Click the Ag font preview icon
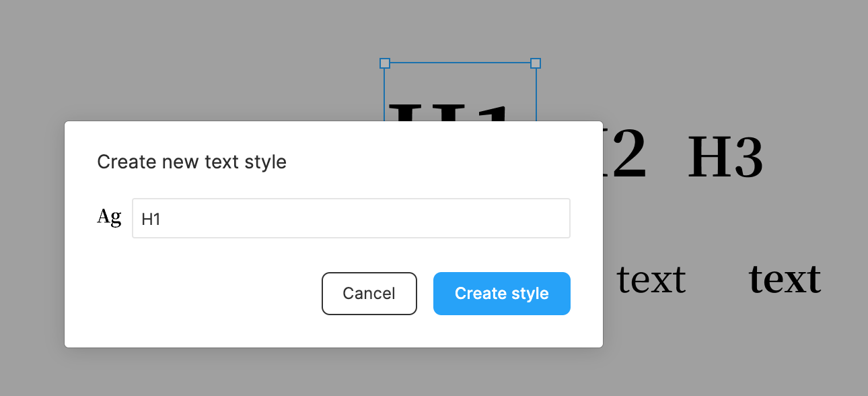The width and height of the screenshot is (868, 396). coord(109,217)
